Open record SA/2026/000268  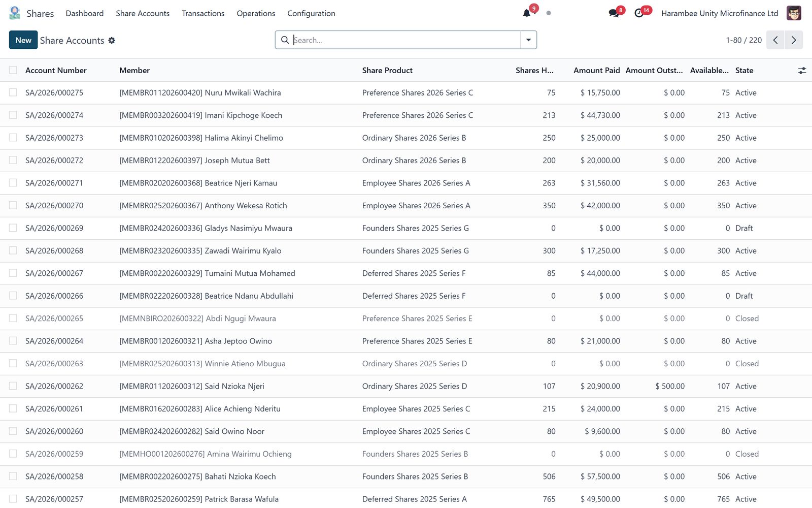(54, 250)
